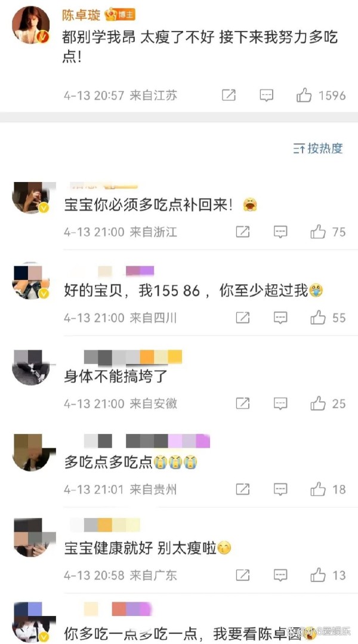The height and width of the screenshot is (644, 358).
Task: Reply to the 浙江 comment
Action: click(x=280, y=232)
